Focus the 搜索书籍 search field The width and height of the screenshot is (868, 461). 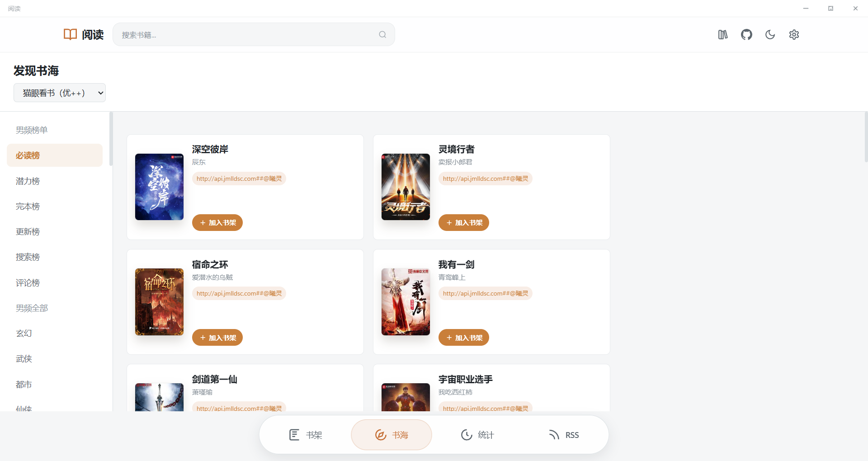click(x=254, y=35)
